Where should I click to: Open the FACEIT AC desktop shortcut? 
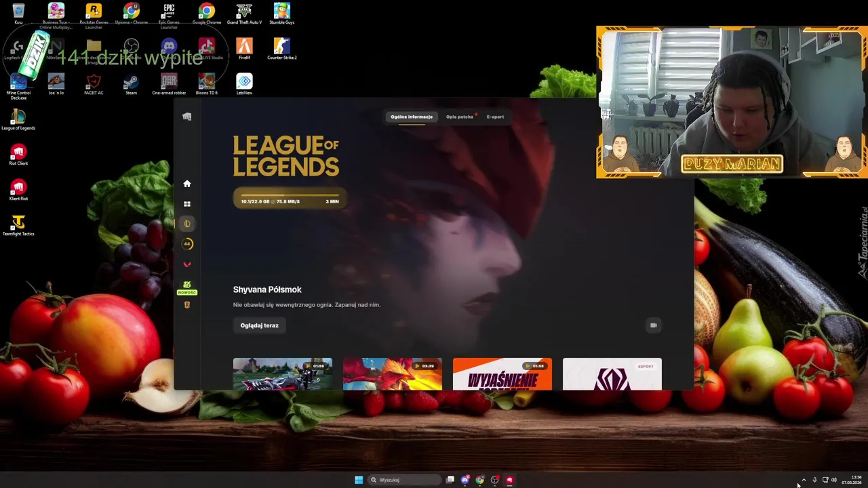(94, 84)
